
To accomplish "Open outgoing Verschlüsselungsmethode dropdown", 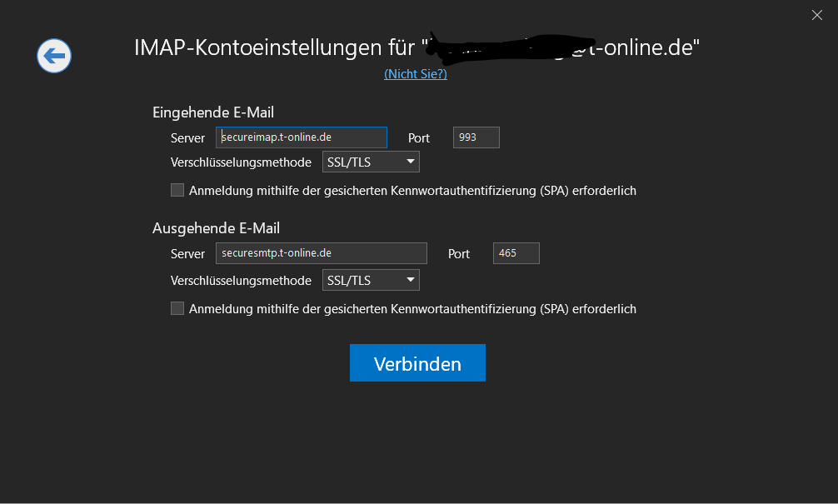I will pos(371,280).
